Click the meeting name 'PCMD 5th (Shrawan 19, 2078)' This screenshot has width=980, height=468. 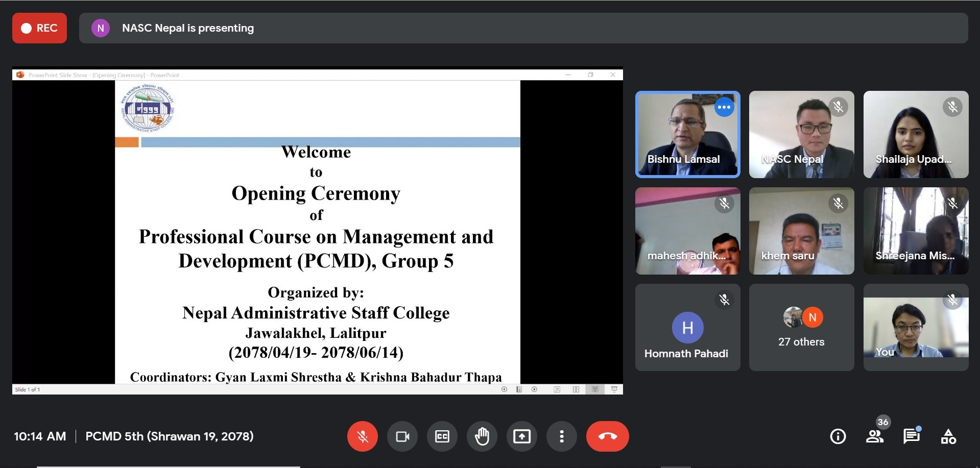pos(170,436)
